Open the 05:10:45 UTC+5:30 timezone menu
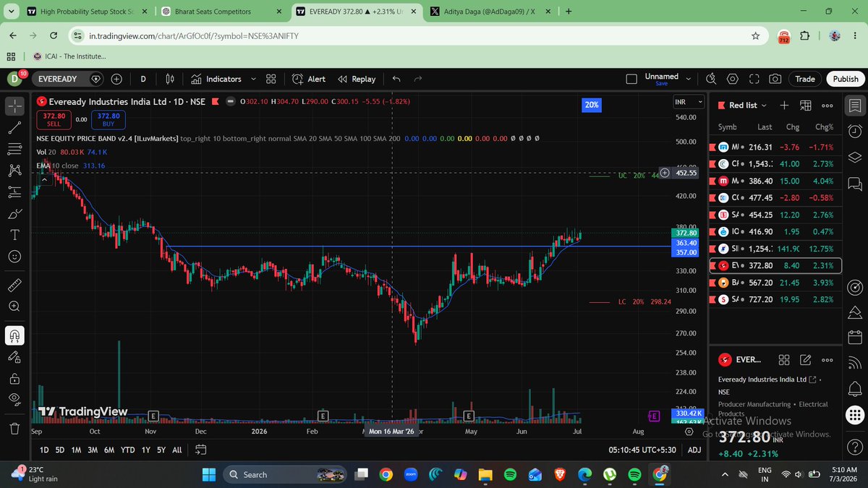 [x=642, y=450]
